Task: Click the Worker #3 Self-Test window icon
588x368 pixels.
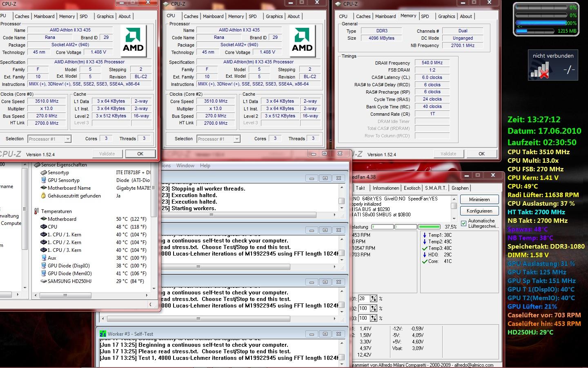Action: pyautogui.click(x=103, y=334)
